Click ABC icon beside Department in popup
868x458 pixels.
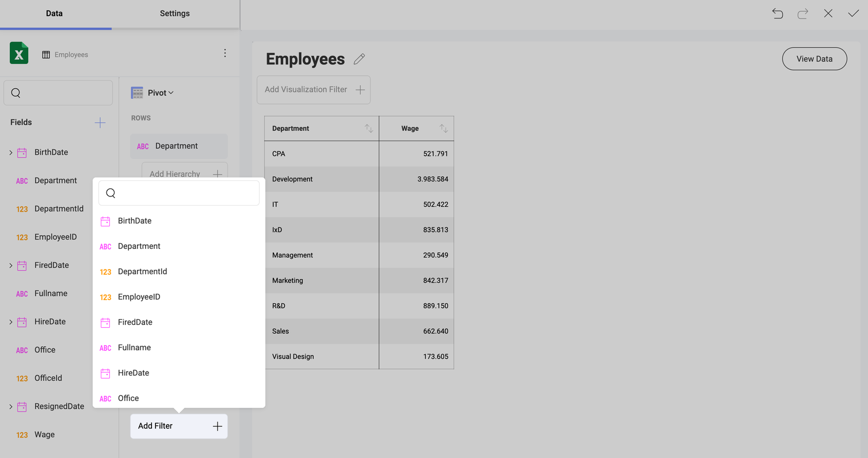[x=105, y=247]
